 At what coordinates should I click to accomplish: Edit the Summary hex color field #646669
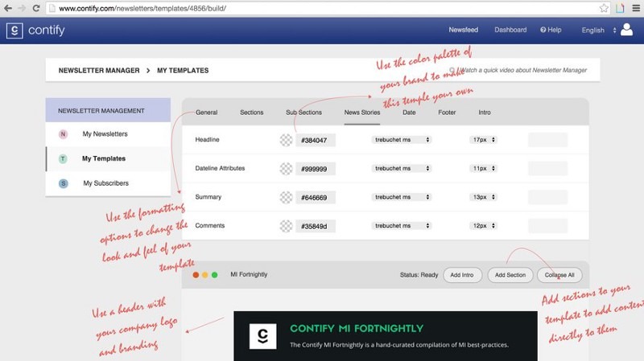(316, 198)
